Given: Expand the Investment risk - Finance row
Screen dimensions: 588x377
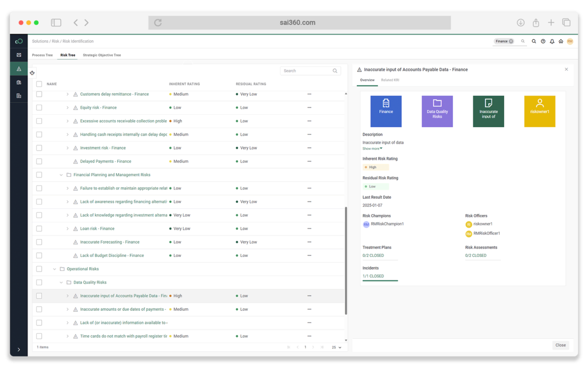Looking at the screenshot, I should 68,148.
